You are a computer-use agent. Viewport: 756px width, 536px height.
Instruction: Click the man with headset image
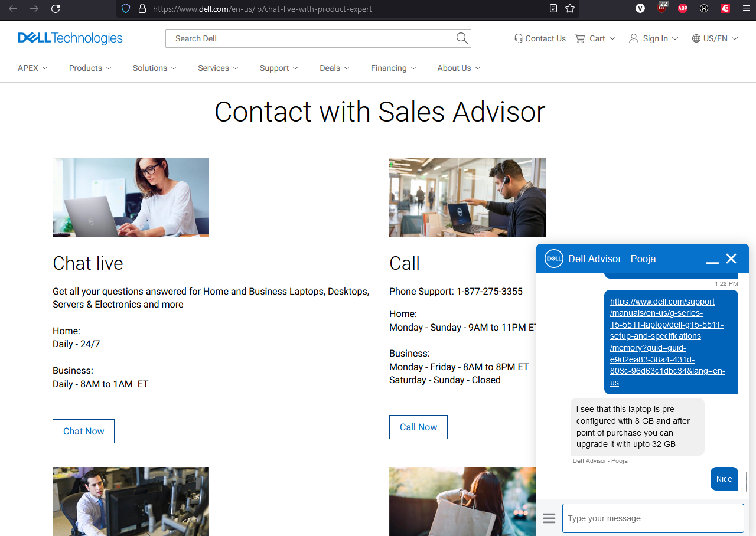(467, 197)
